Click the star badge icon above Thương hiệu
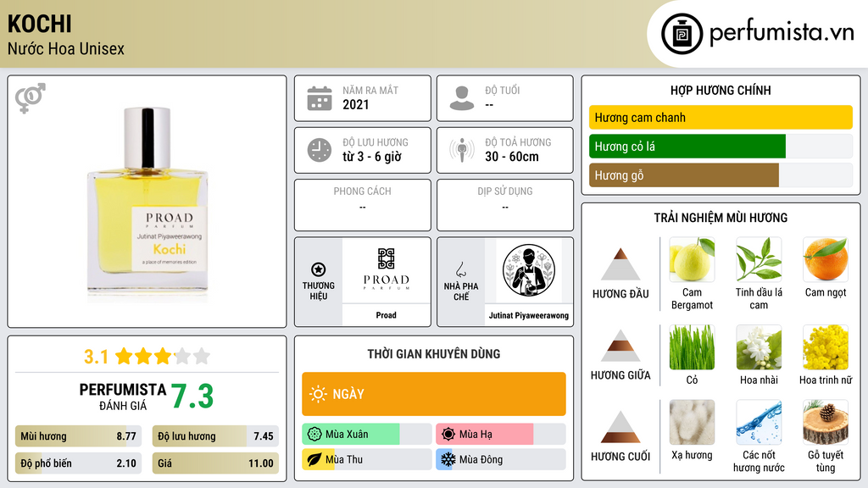 pyautogui.click(x=319, y=269)
